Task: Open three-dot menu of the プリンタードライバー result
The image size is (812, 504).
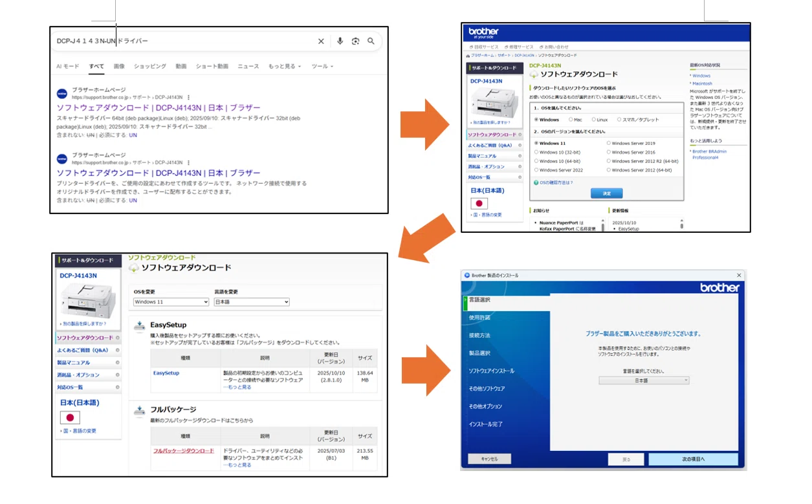Action: click(188, 162)
